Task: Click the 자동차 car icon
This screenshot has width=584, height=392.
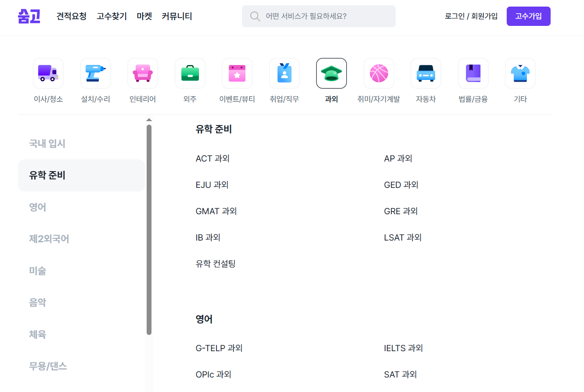Action: 425,73
